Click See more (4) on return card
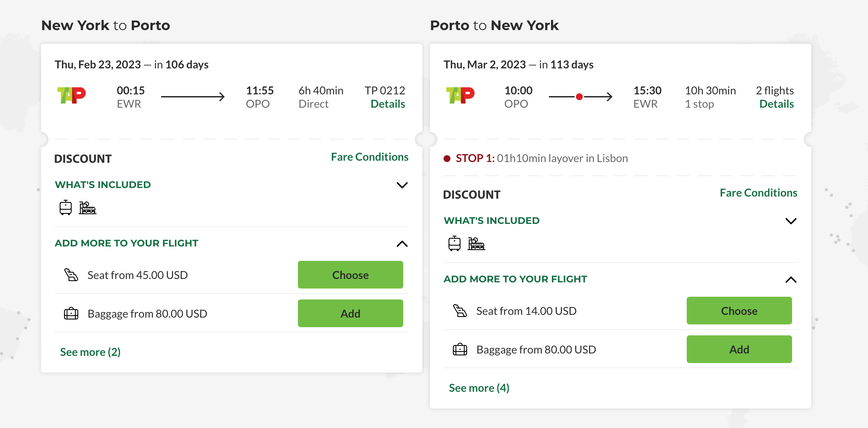Image resolution: width=868 pixels, height=428 pixels. [479, 388]
